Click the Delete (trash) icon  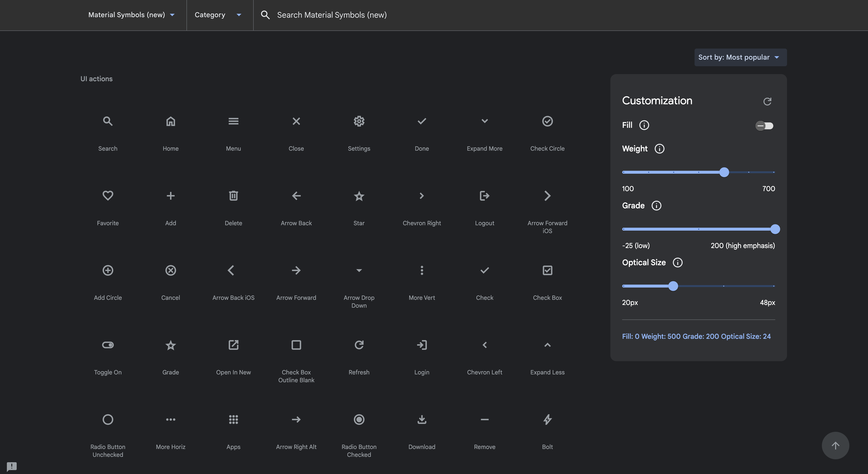(234, 196)
